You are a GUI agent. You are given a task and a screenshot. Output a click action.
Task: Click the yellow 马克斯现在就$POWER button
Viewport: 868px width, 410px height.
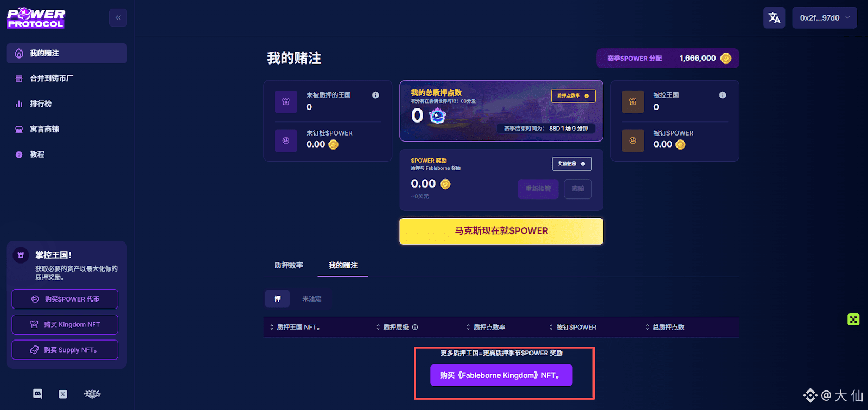[501, 231]
